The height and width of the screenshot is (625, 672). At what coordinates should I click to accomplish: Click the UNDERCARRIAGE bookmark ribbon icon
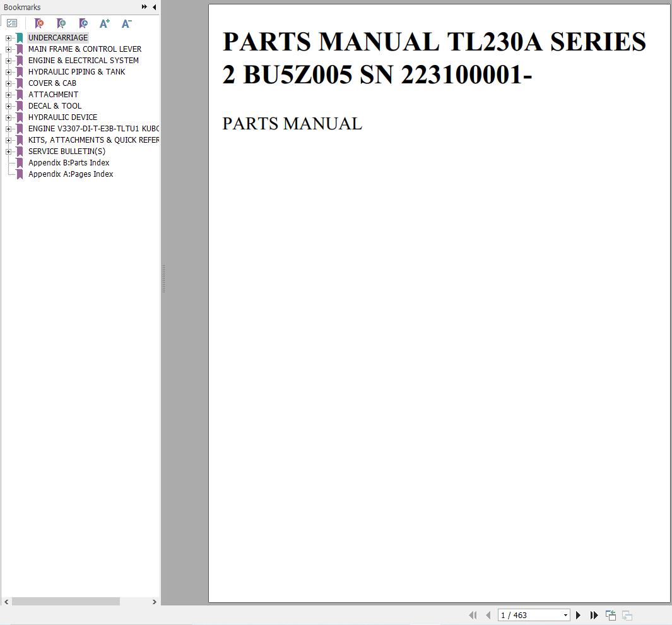tap(20, 38)
